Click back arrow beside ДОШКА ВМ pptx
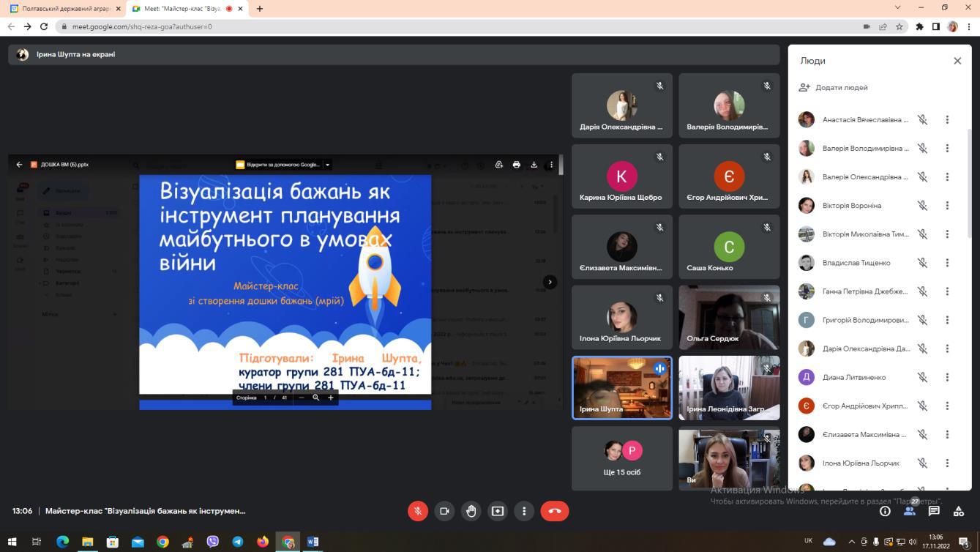Viewport: 980px width, 552px height. pos(19,165)
